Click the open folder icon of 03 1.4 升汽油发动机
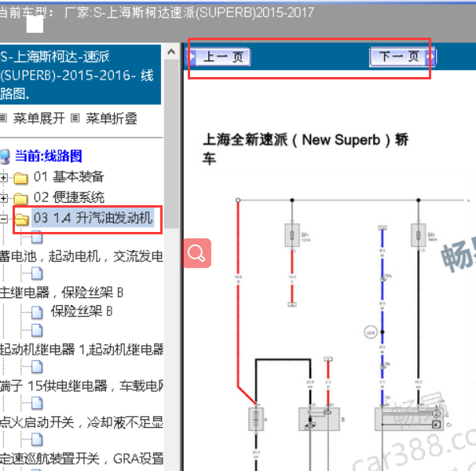The width and height of the screenshot is (476, 471). tap(21, 219)
